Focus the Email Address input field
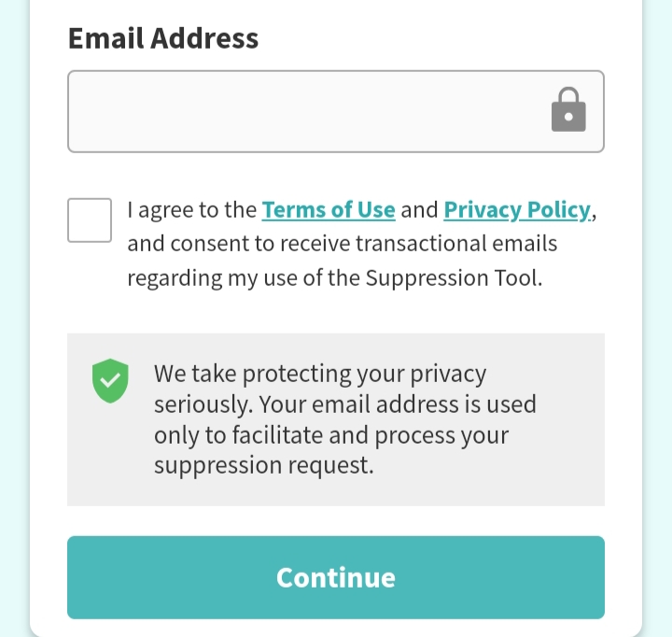The width and height of the screenshot is (672, 637). click(336, 111)
